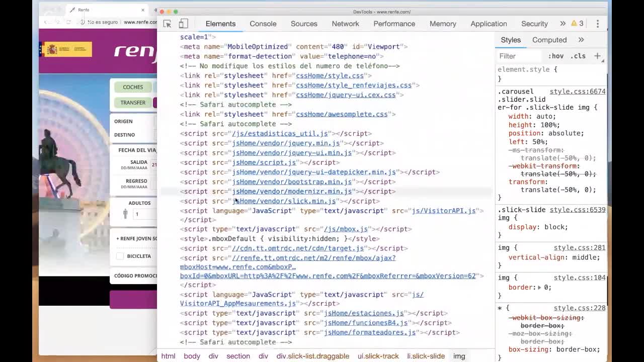Open the Security tab
The height and width of the screenshot is (362, 644).
pyautogui.click(x=534, y=24)
